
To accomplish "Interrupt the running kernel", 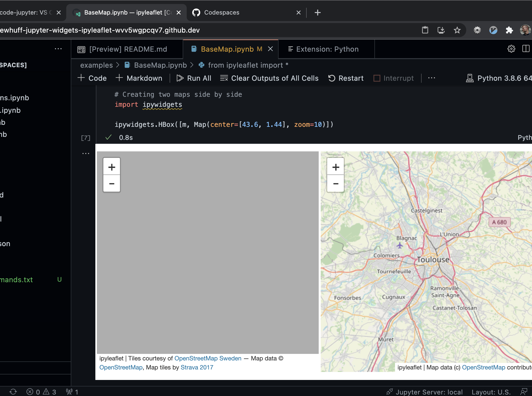I will (393, 78).
